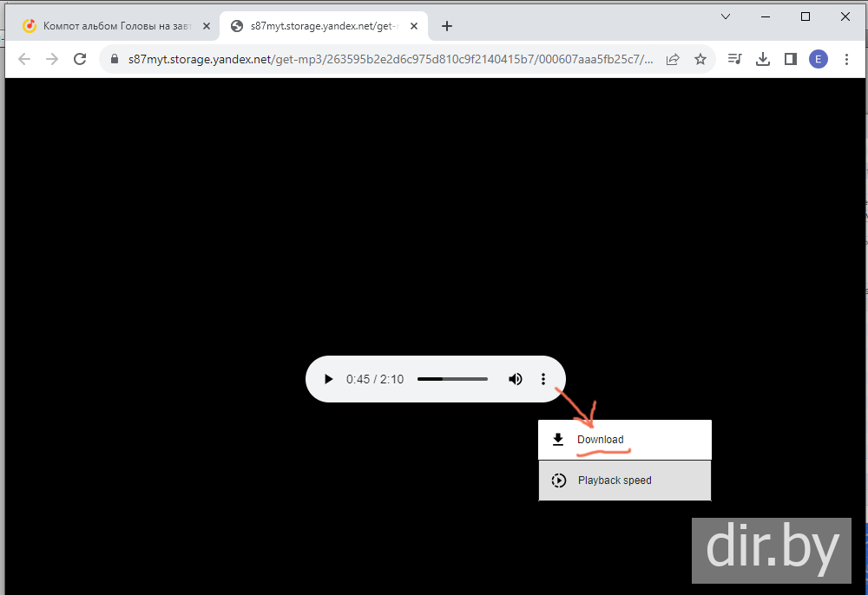
Task: Go forward to the next page
Action: coord(52,59)
